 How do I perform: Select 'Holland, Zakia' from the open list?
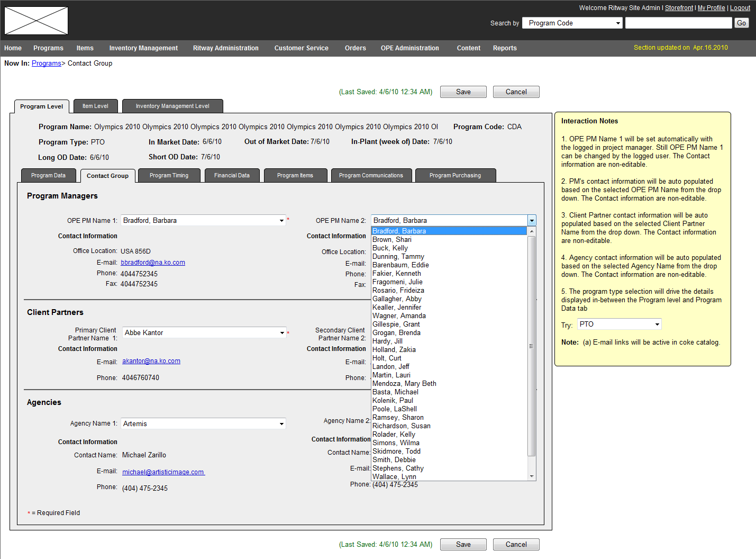[x=394, y=349]
